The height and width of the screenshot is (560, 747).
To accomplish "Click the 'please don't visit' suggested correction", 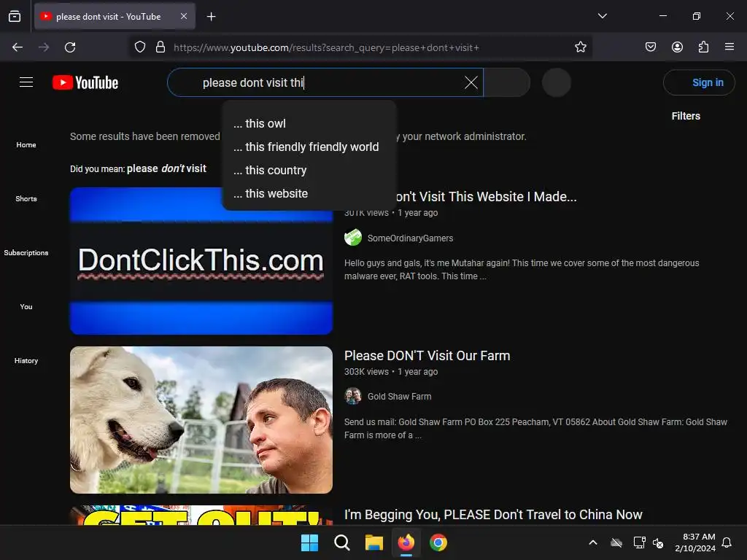I will point(166,168).
